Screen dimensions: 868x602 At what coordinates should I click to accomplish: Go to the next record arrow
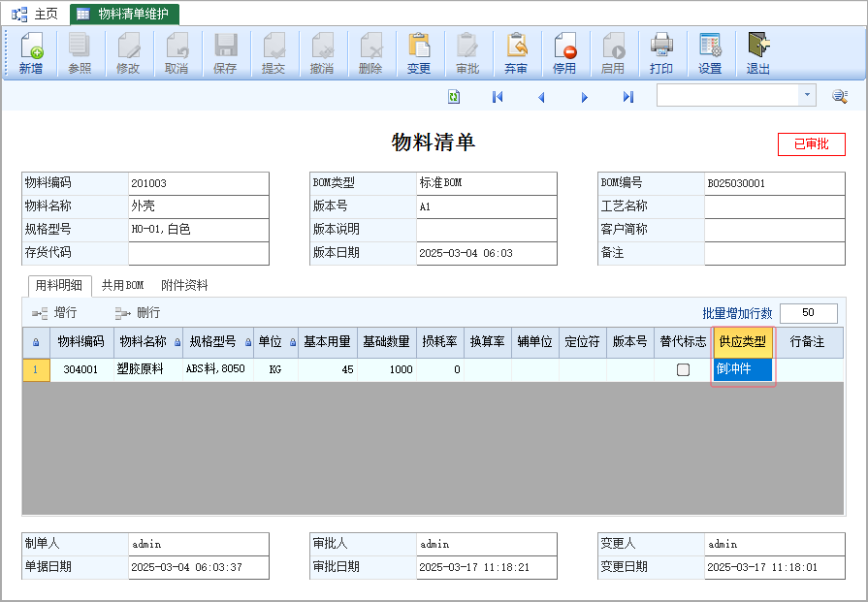(585, 96)
